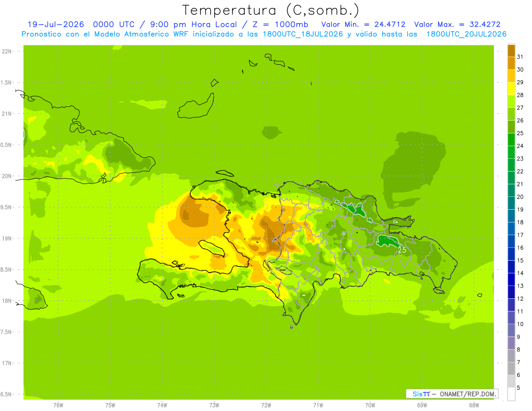
Task: Click the "76W" longitude label
Action: [58, 405]
